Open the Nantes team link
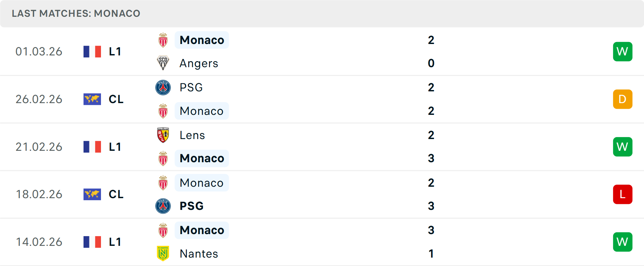 click(199, 254)
